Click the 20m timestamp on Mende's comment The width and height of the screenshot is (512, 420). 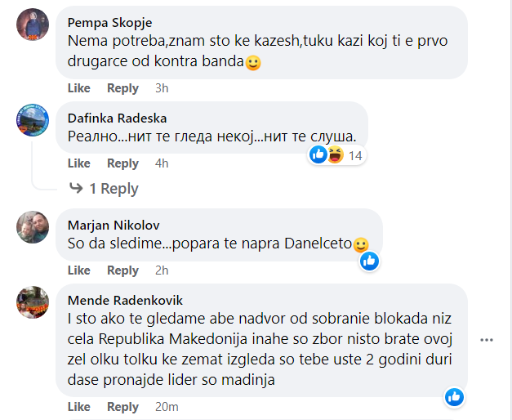167,407
